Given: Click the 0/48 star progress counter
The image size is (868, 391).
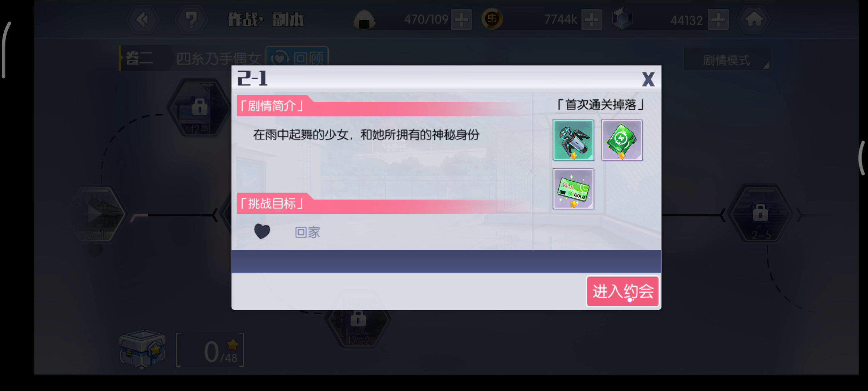Looking at the screenshot, I should pyautogui.click(x=210, y=350).
